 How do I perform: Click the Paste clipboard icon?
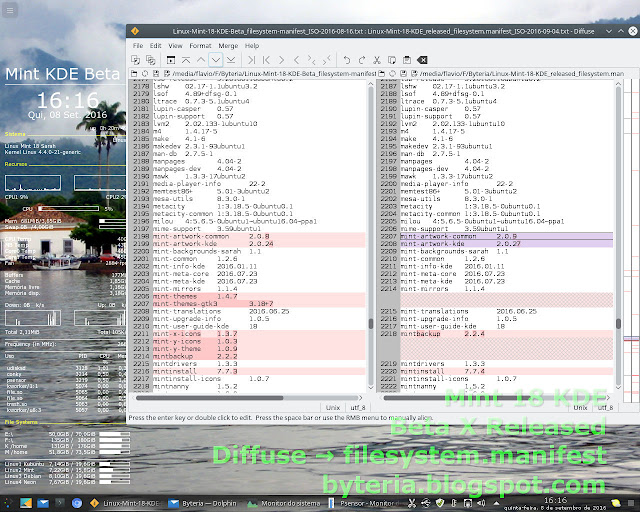point(407,60)
